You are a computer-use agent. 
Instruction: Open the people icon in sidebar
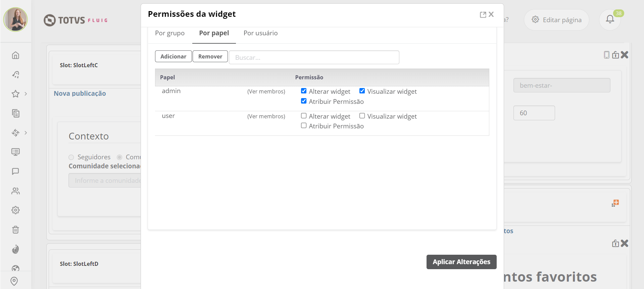pos(15,191)
